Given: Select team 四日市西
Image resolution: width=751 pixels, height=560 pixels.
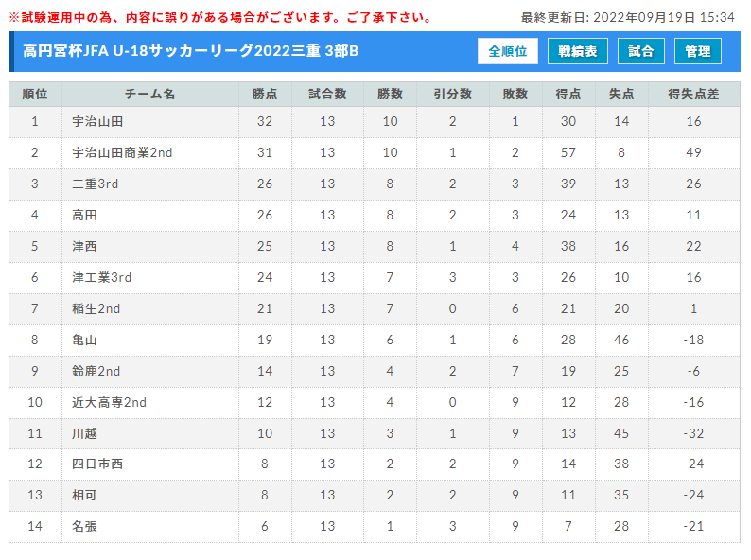Looking at the screenshot, I should [97, 464].
